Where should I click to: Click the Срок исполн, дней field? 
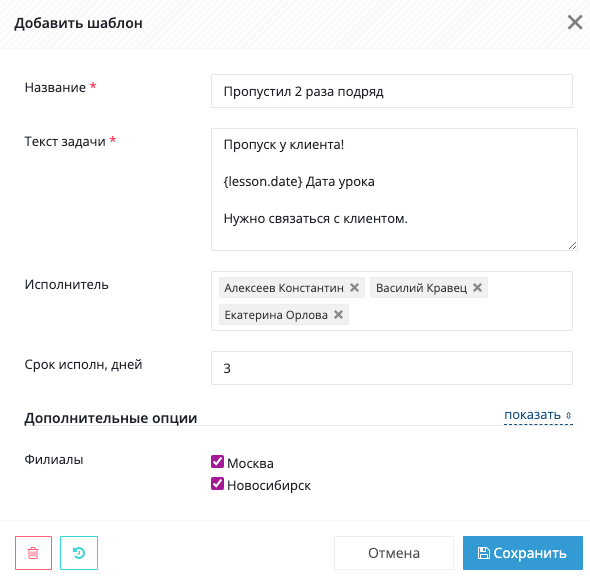[392, 368]
